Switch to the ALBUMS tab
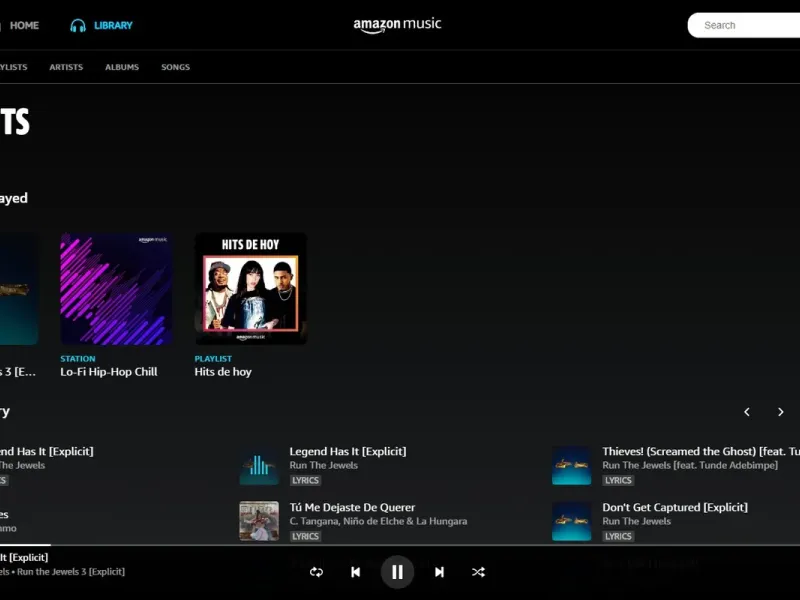 point(122,67)
